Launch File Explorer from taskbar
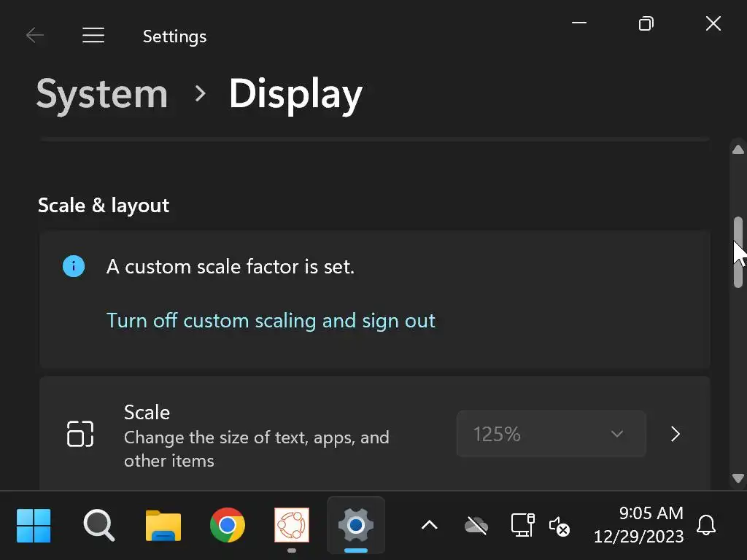This screenshot has height=560, width=747. [x=163, y=524]
